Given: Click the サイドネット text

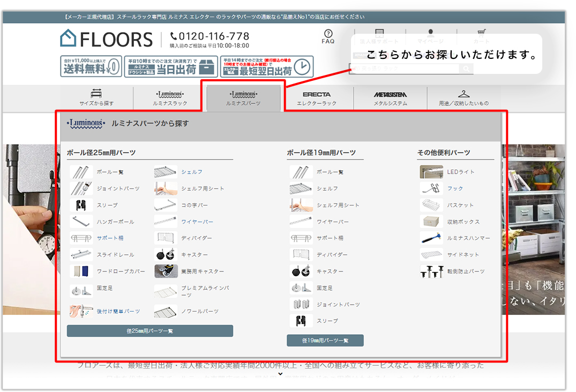Looking at the screenshot, I should pyautogui.click(x=463, y=254).
